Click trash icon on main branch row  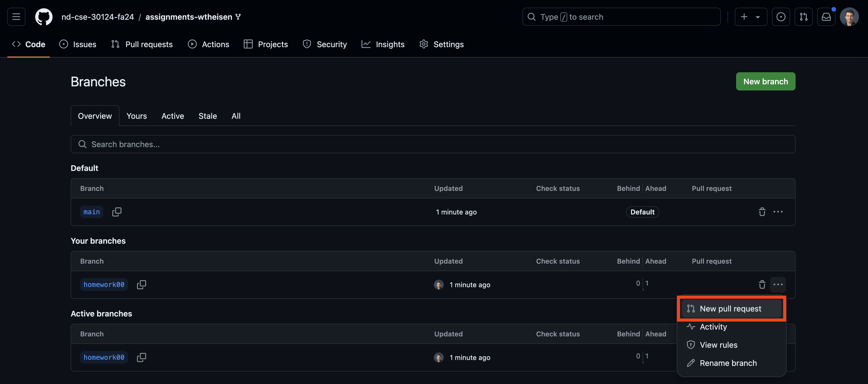coord(762,212)
